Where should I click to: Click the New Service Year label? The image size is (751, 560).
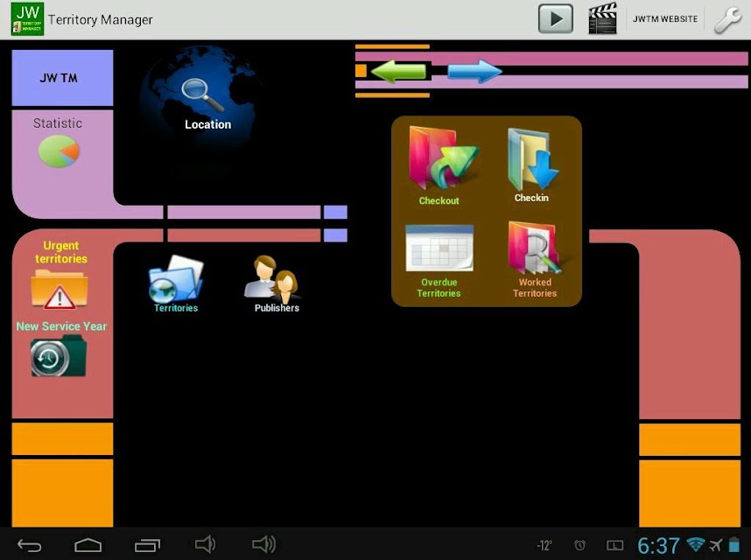click(x=61, y=326)
